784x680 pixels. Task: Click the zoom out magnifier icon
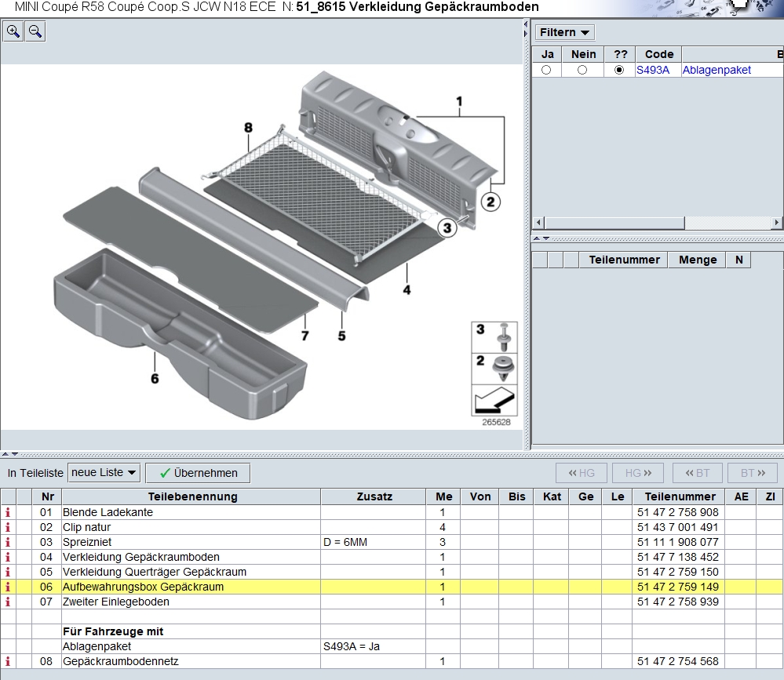coord(35,31)
